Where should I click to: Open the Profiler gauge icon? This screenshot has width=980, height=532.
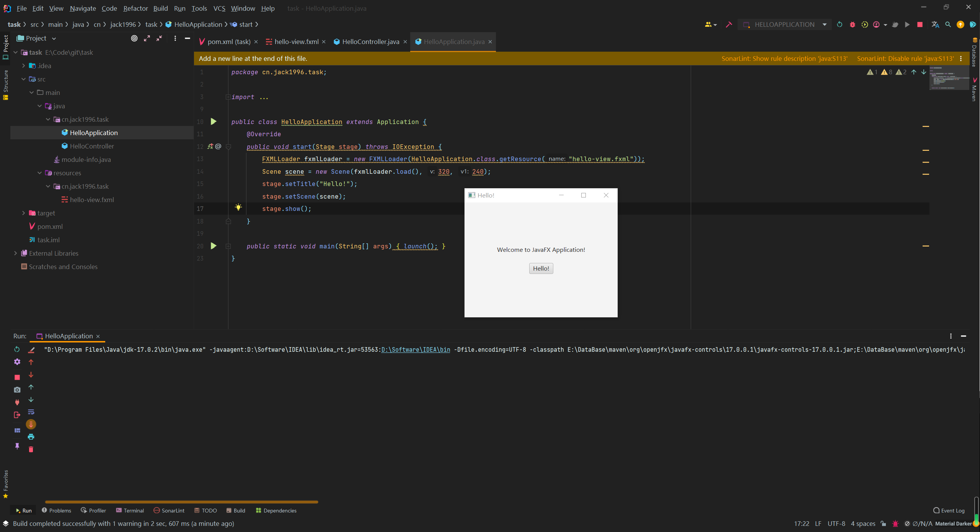coord(877,24)
